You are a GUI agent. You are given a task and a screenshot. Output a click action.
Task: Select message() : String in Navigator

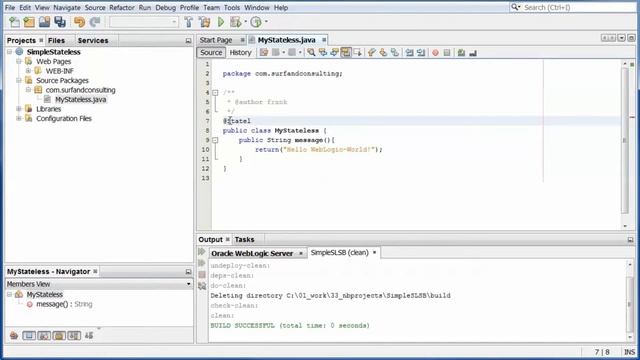coord(64,304)
